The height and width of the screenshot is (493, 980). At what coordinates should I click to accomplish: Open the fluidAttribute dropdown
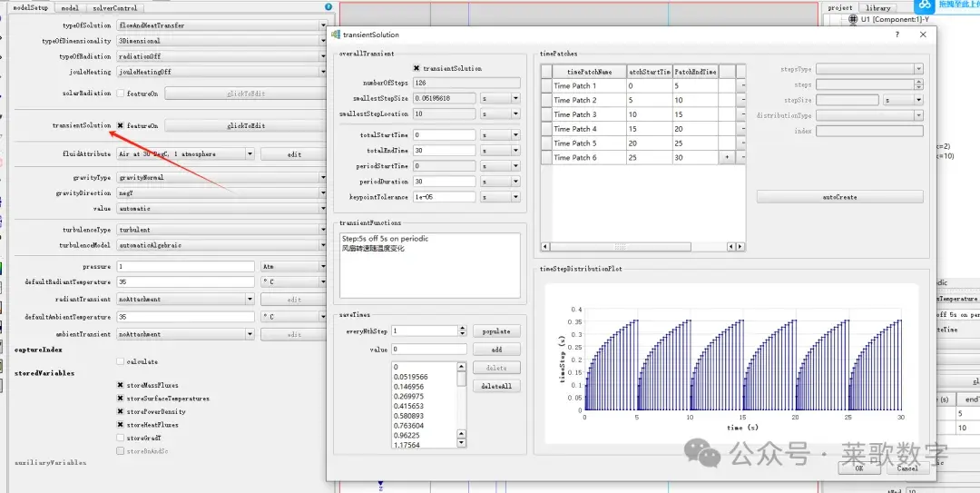(186, 154)
